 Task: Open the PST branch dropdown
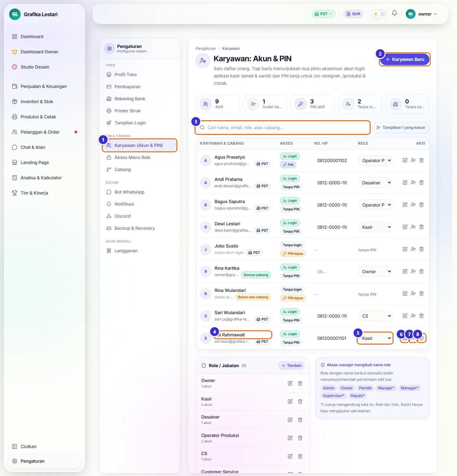point(323,14)
